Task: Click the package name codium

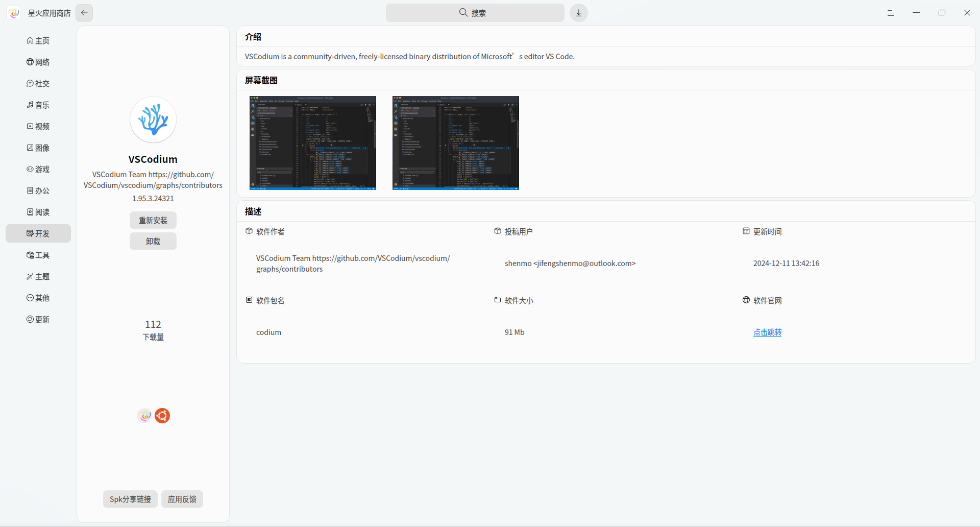Action: [268, 332]
